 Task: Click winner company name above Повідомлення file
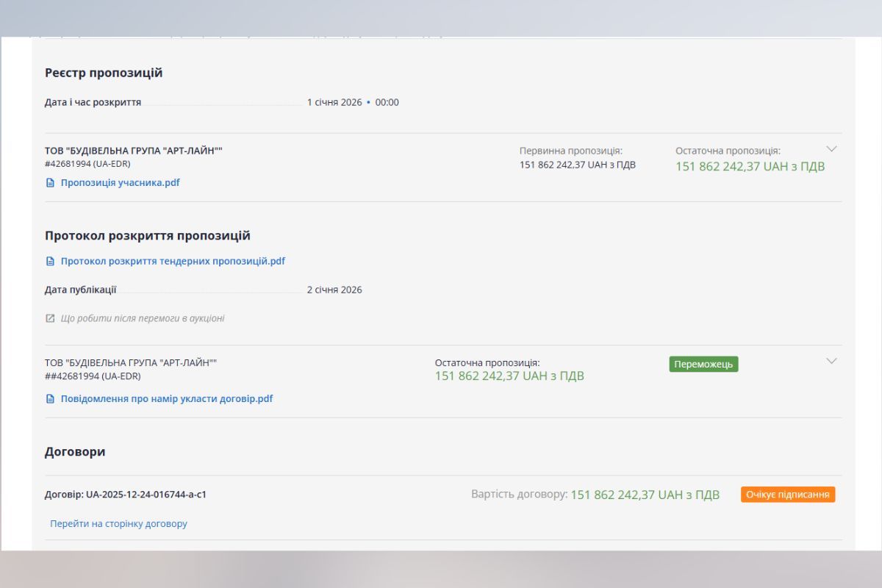131,363
